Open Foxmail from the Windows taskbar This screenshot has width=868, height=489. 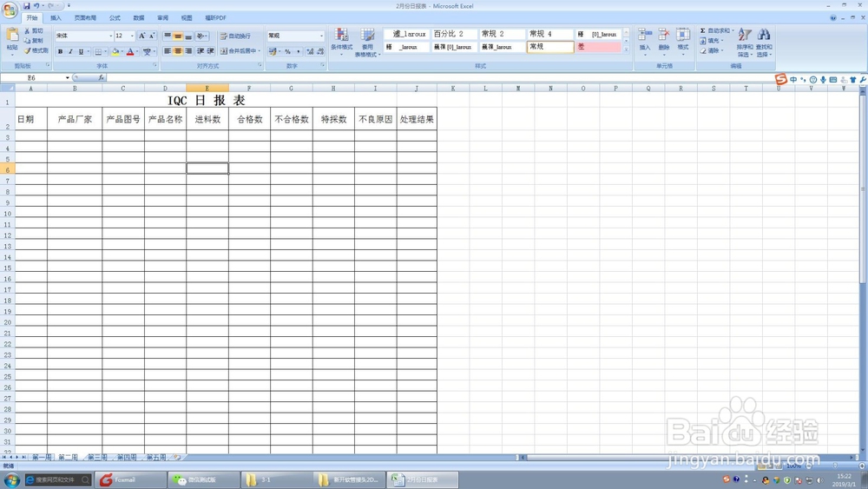tap(130, 479)
